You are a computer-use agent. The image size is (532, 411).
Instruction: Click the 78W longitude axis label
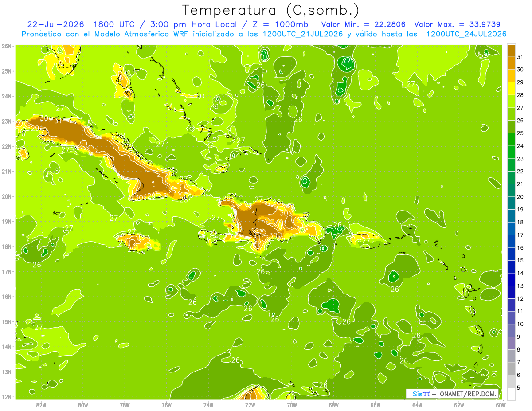[x=125, y=405]
